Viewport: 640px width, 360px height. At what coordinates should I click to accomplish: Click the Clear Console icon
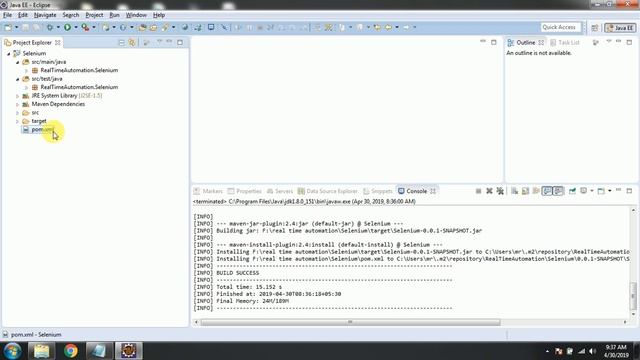tap(514, 191)
